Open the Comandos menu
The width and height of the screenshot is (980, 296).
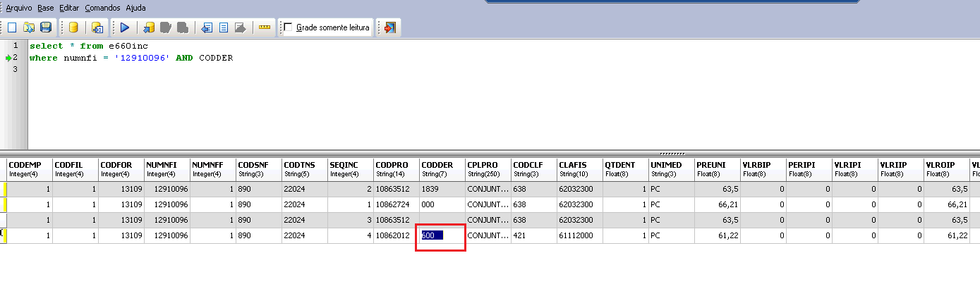(102, 8)
